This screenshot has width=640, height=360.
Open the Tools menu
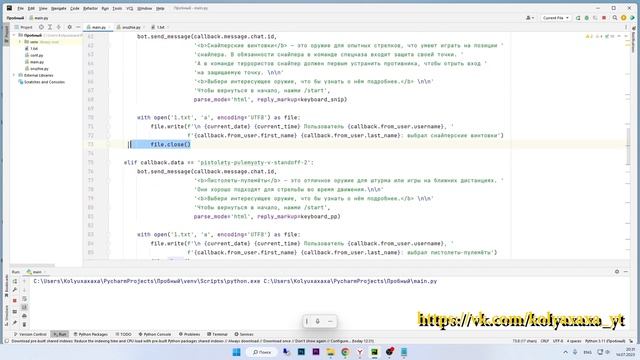[117, 8]
